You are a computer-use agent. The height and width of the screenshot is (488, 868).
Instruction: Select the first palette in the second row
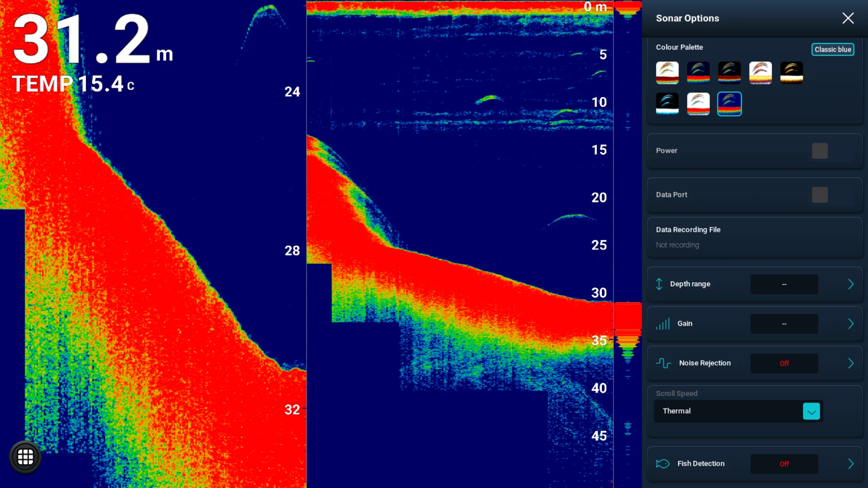(x=667, y=104)
